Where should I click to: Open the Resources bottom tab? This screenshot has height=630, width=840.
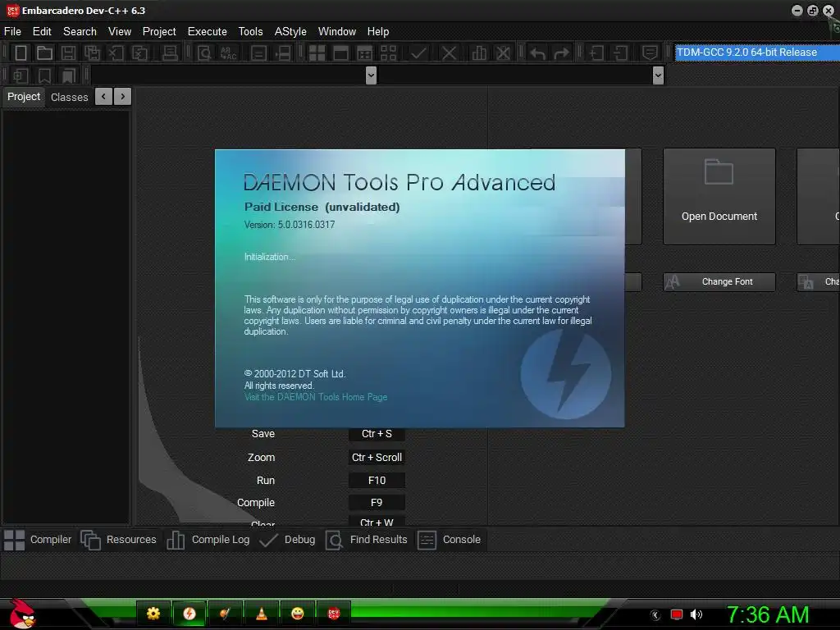[x=118, y=540]
